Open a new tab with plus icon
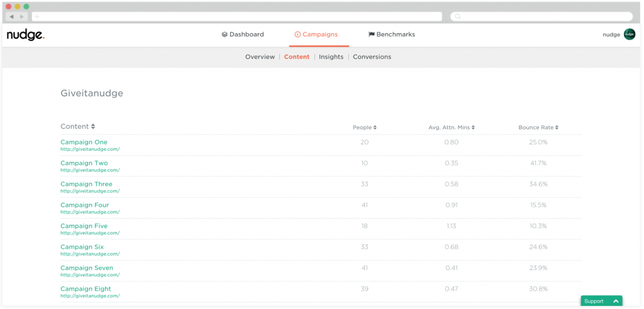This screenshot has height=309, width=644. [x=37, y=16]
